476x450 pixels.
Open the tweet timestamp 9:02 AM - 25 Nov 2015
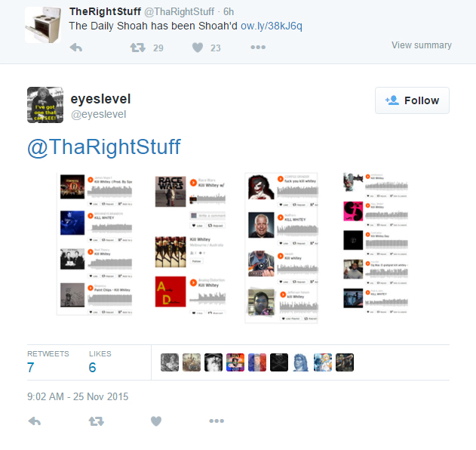coord(78,396)
